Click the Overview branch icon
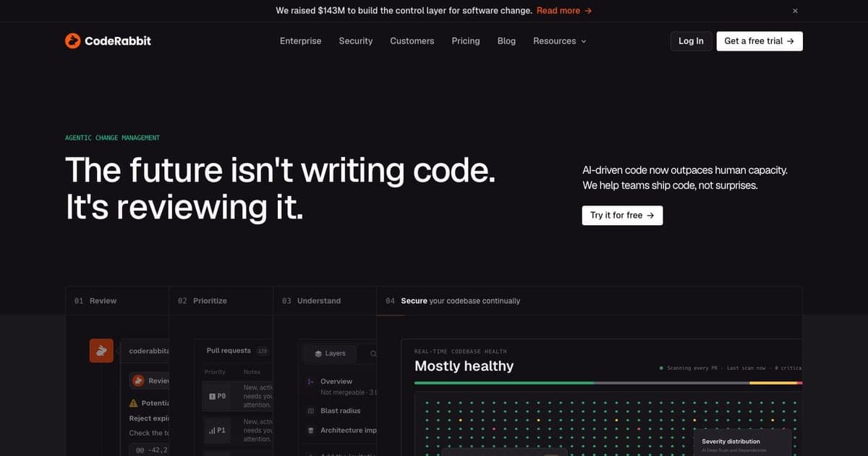The image size is (868, 456). click(x=311, y=381)
